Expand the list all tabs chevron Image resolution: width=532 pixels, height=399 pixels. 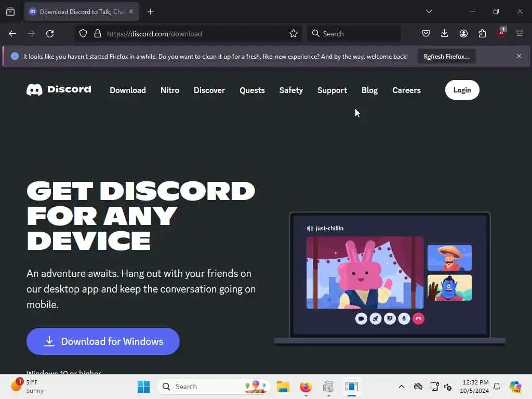pyautogui.click(x=429, y=11)
